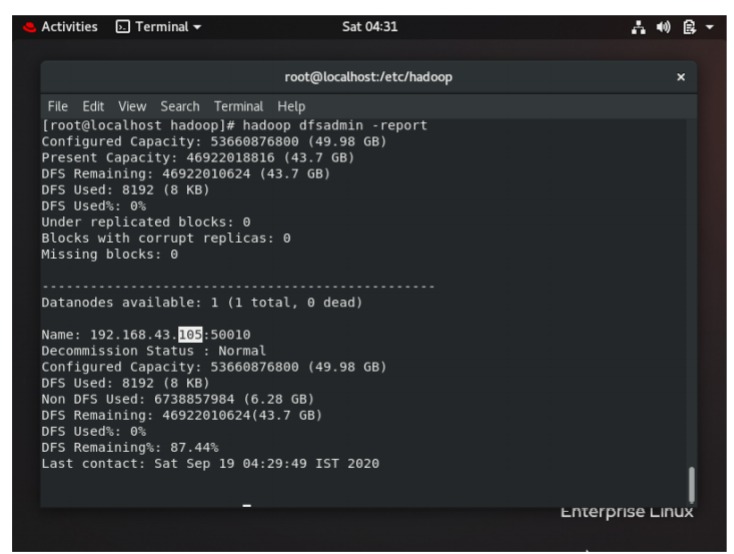Image resolution: width=734 pixels, height=554 pixels.
Task: Open the File menu
Action: pyautogui.click(x=58, y=106)
